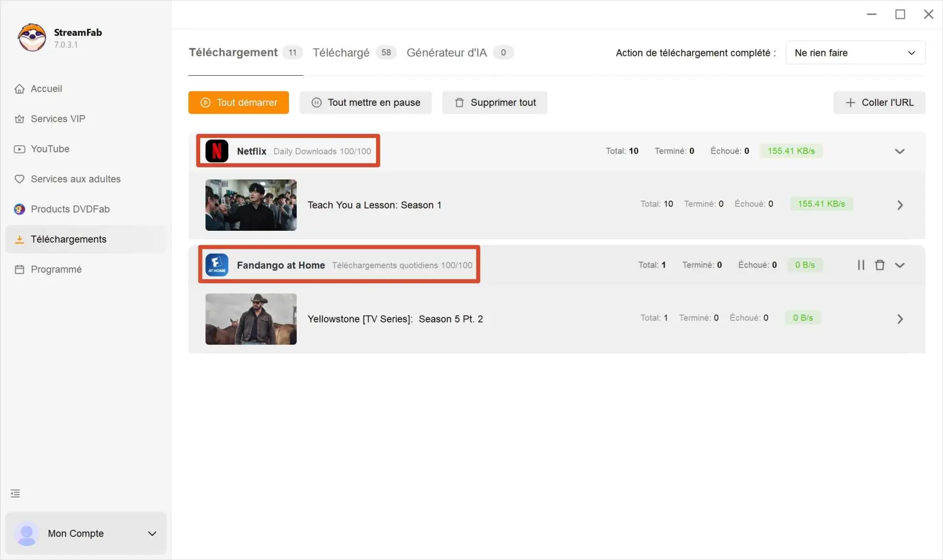The width and height of the screenshot is (943, 560).
Task: Delete the Fandango at Home group
Action: click(880, 265)
